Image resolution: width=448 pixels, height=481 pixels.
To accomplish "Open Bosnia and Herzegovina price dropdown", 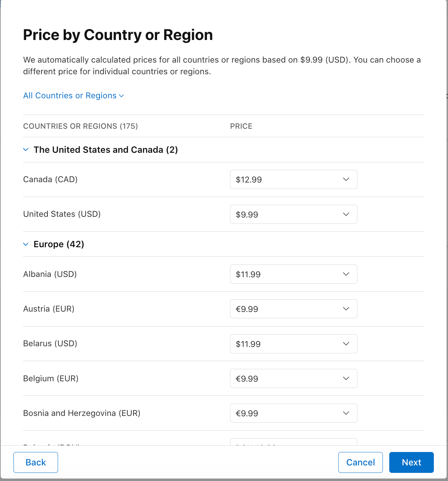I will point(293,413).
